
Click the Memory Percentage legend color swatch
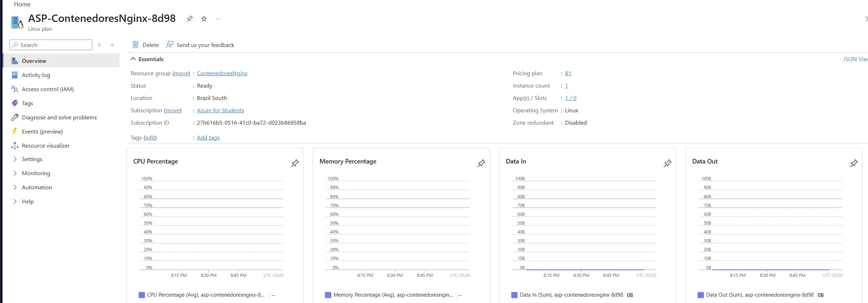tap(328, 295)
